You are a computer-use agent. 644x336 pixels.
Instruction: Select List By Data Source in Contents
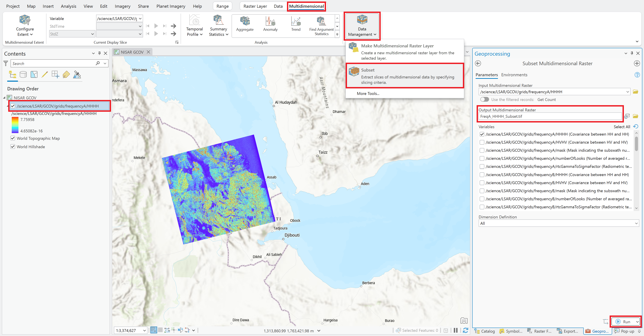[x=23, y=74]
